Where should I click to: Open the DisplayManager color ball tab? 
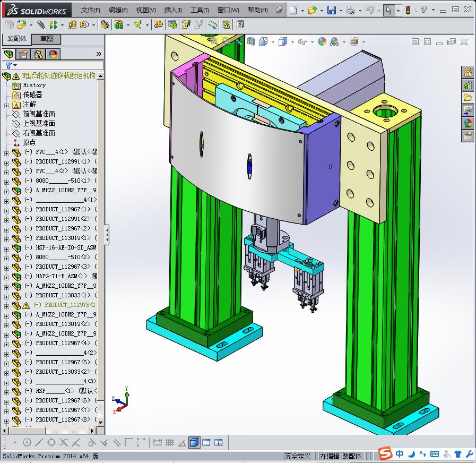[53, 54]
